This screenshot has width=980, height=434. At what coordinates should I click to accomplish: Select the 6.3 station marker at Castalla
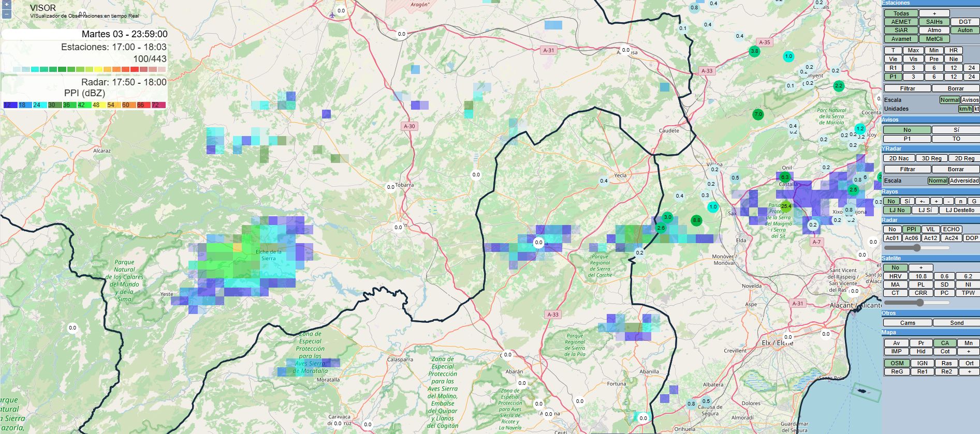click(785, 177)
